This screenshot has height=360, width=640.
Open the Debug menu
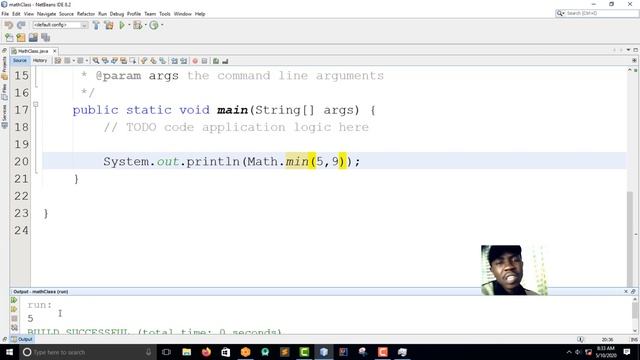[x=117, y=14]
